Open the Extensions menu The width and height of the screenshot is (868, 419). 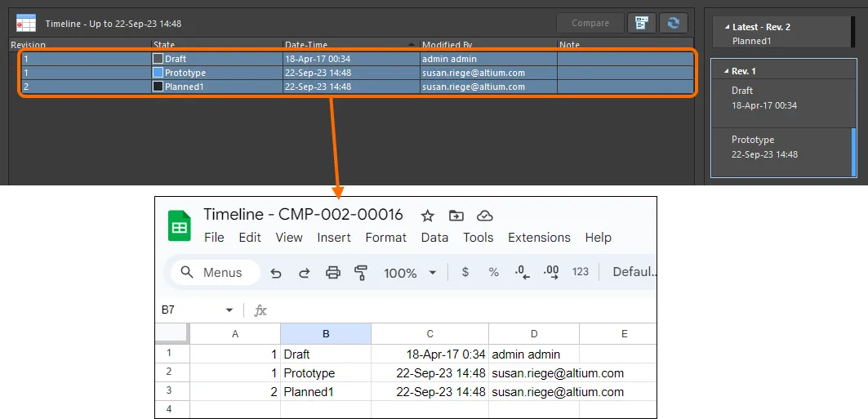click(539, 238)
